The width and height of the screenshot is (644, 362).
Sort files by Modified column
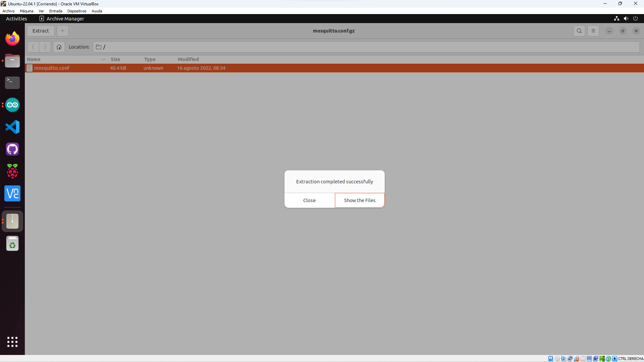click(188, 59)
